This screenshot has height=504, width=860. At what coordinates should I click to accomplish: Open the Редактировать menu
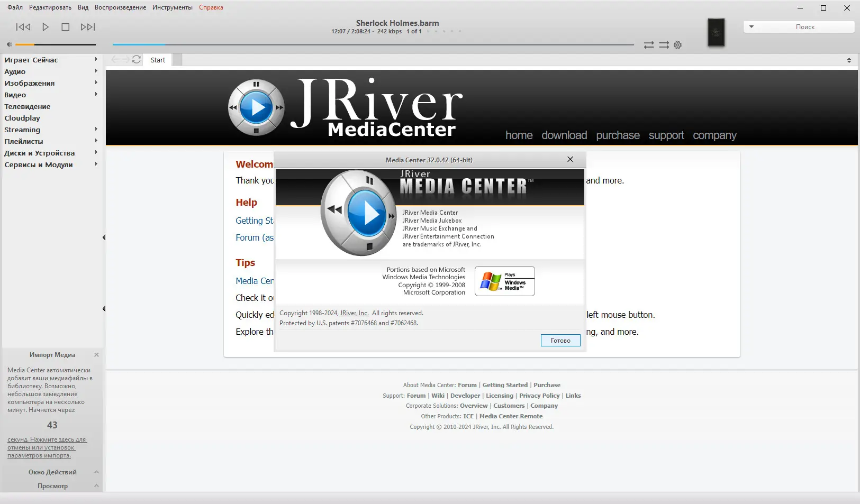(x=50, y=7)
